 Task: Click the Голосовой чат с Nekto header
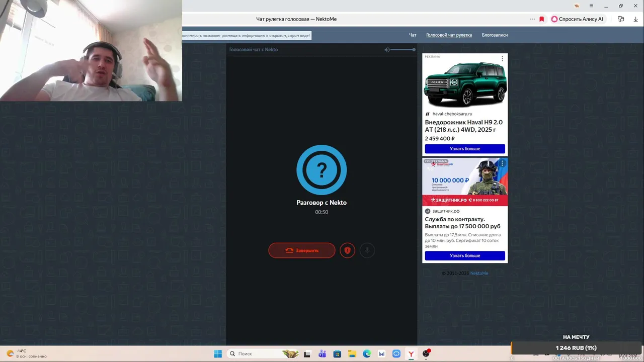254,50
